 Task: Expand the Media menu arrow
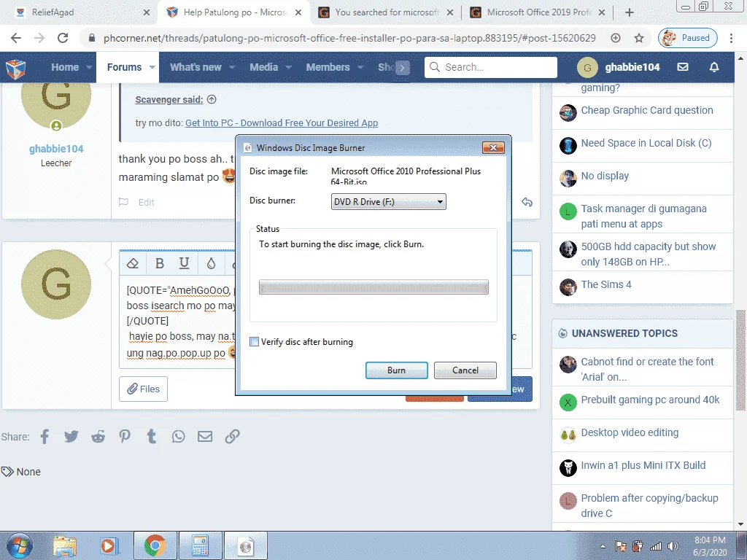pyautogui.click(x=288, y=68)
